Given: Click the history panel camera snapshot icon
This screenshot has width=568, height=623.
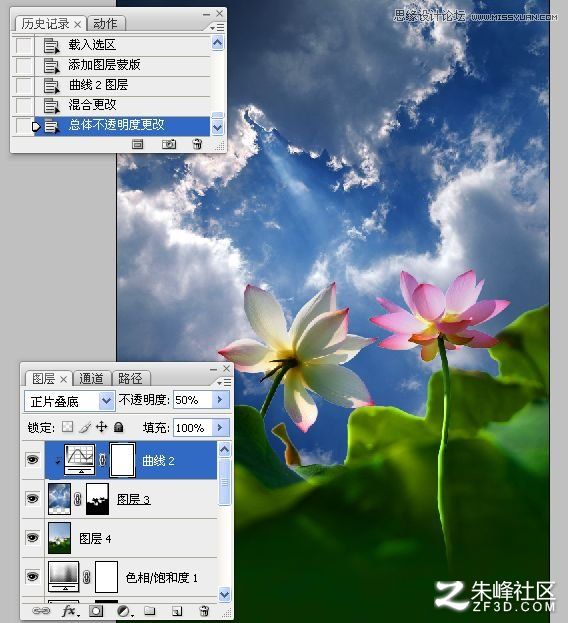Looking at the screenshot, I should coord(169,144).
